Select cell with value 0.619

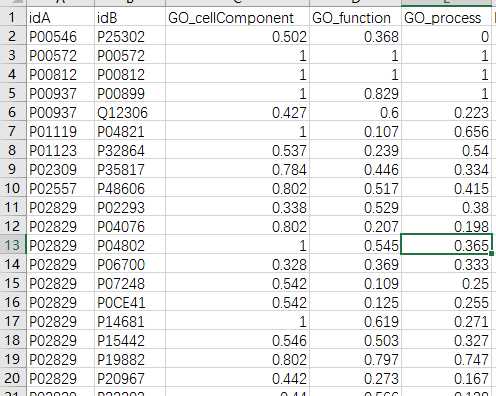point(355,321)
